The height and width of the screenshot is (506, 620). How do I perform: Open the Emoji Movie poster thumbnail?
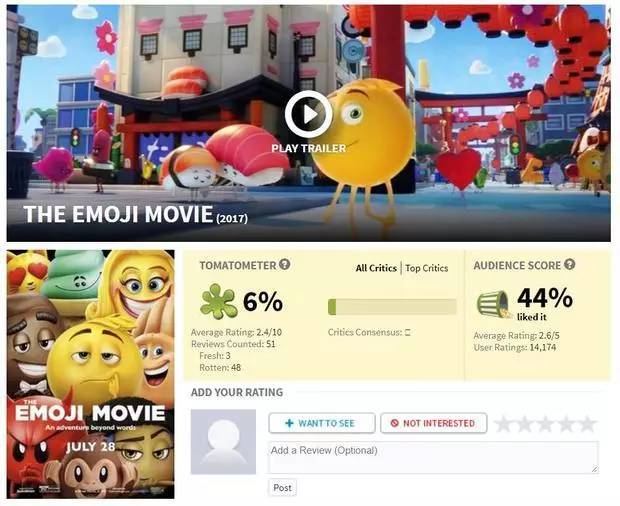coord(91,374)
